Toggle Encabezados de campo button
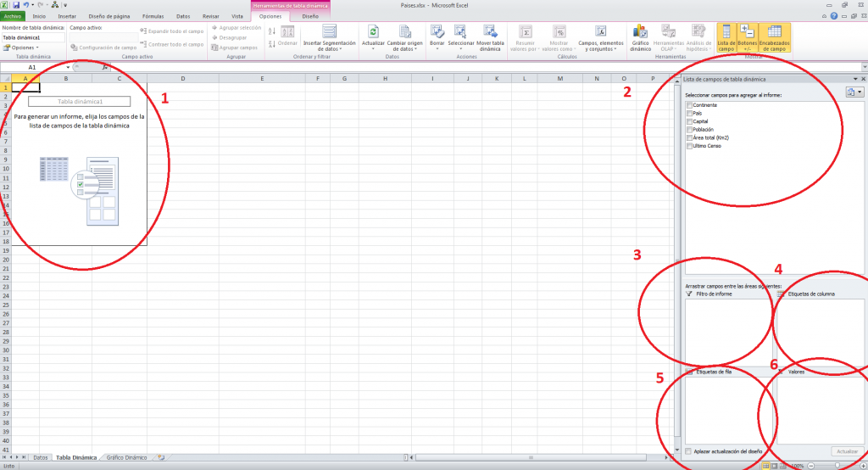 click(x=775, y=38)
